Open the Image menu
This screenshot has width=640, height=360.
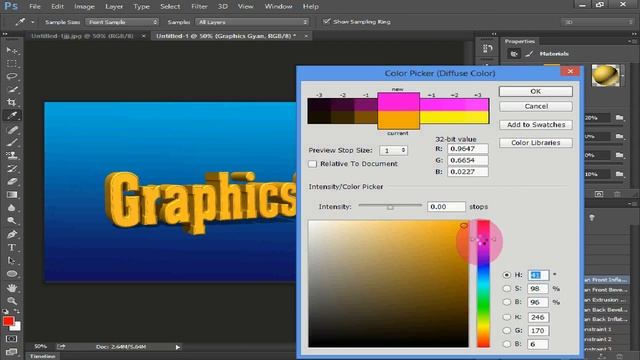click(84, 7)
